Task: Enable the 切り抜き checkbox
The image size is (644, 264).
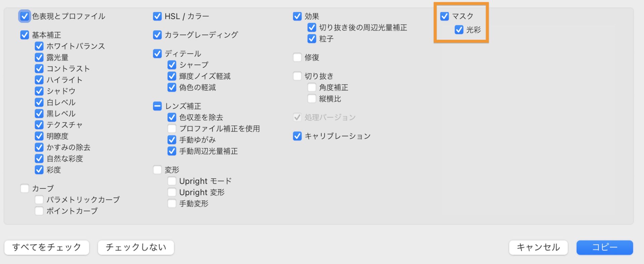Action: (x=297, y=76)
